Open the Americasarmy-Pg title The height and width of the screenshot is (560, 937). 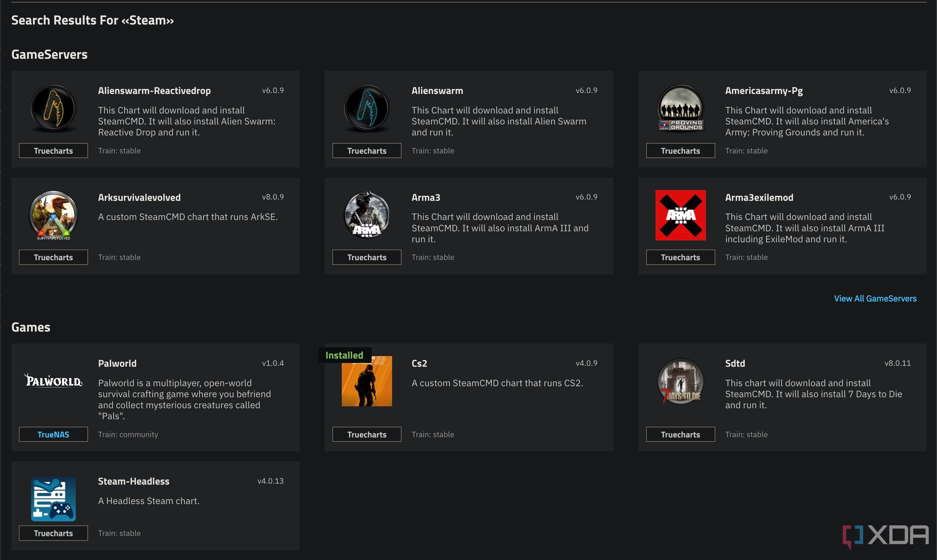pos(764,91)
